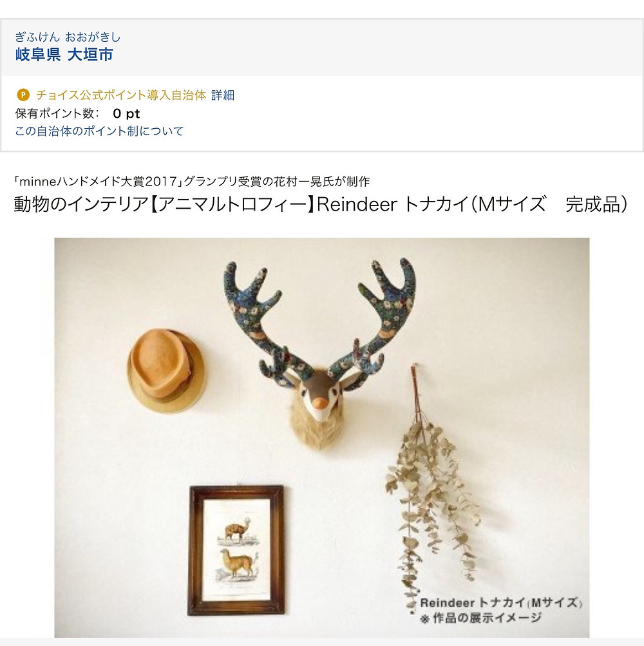Select the 大垣市 city heading
This screenshot has height=646, width=644.
coord(90,54)
